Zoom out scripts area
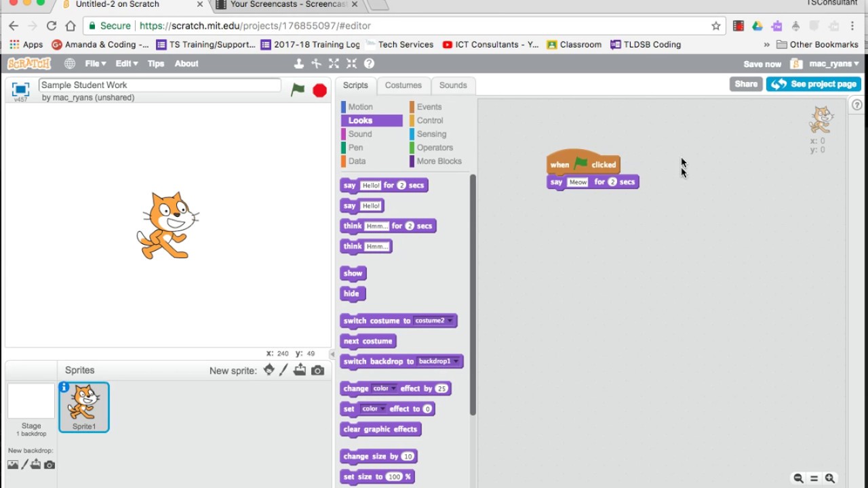 coord(799,479)
